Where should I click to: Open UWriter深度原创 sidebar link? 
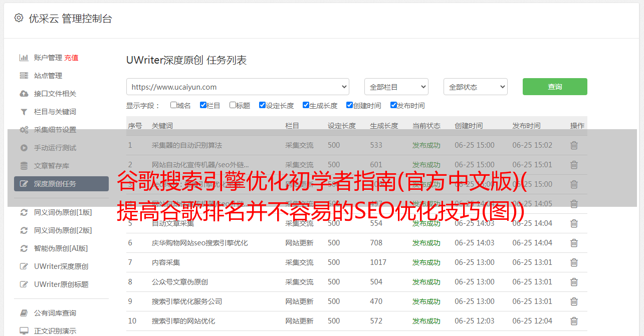[x=61, y=266]
